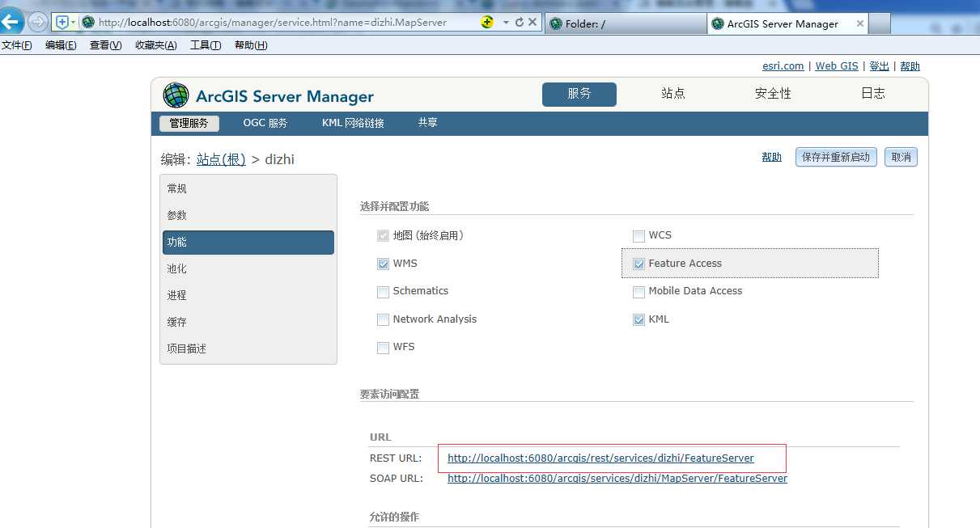Select the 服务 main tab
Screen dimensions: 980x528
pyautogui.click(x=579, y=95)
